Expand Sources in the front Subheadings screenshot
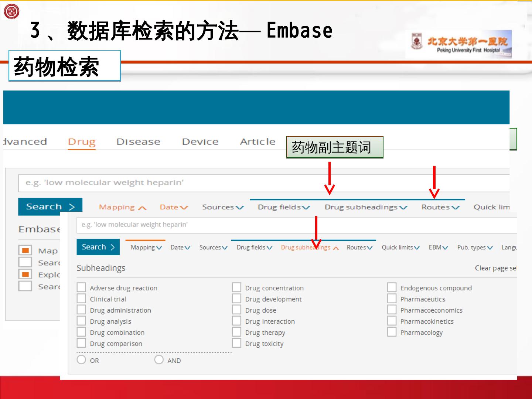The width and height of the screenshot is (532, 399). 213,248
